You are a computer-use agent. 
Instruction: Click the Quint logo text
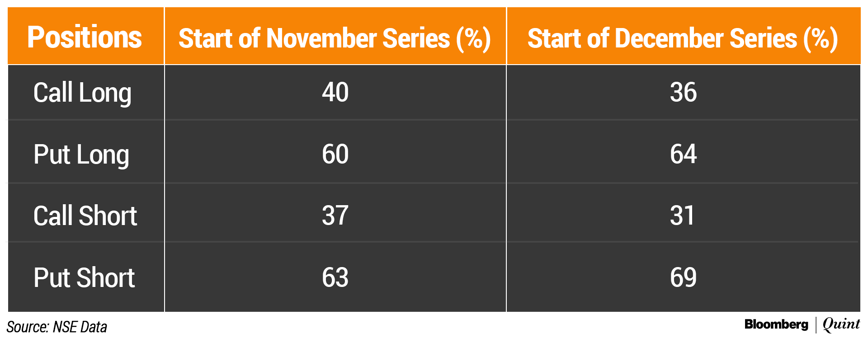[841, 324]
